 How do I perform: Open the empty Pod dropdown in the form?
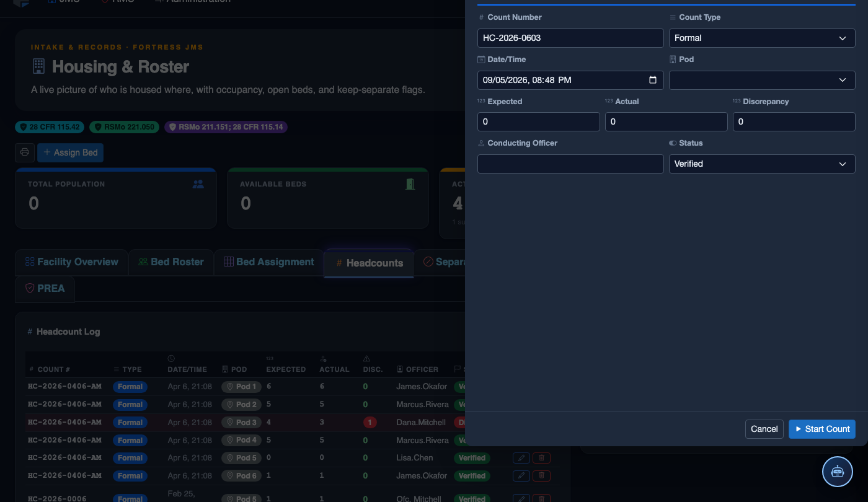point(762,80)
